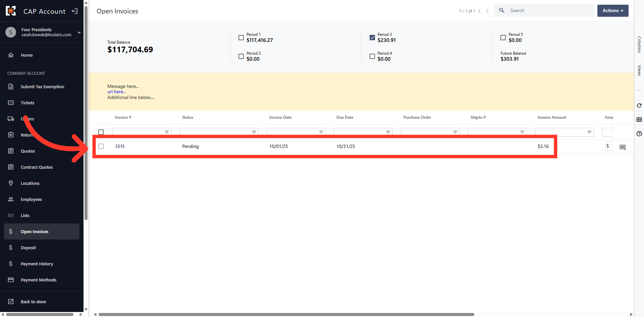644x317 pixels.
Task: Go to the previous page arrow
Action: coord(479,11)
